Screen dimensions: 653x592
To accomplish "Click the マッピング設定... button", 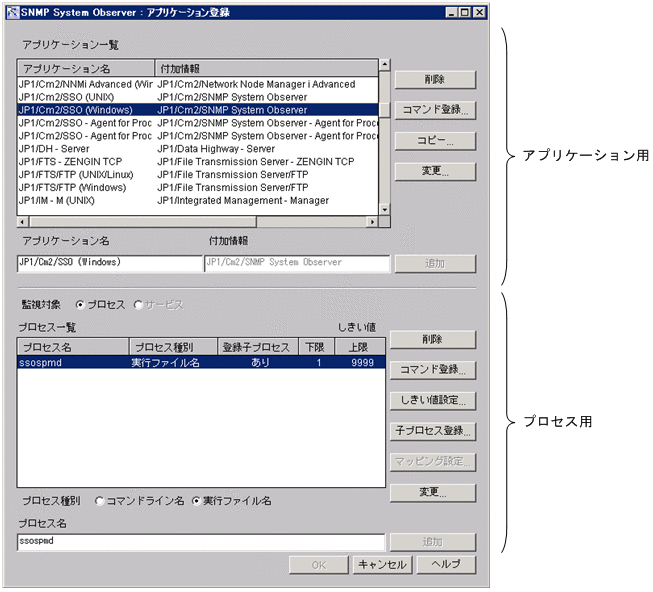I will coord(432,462).
